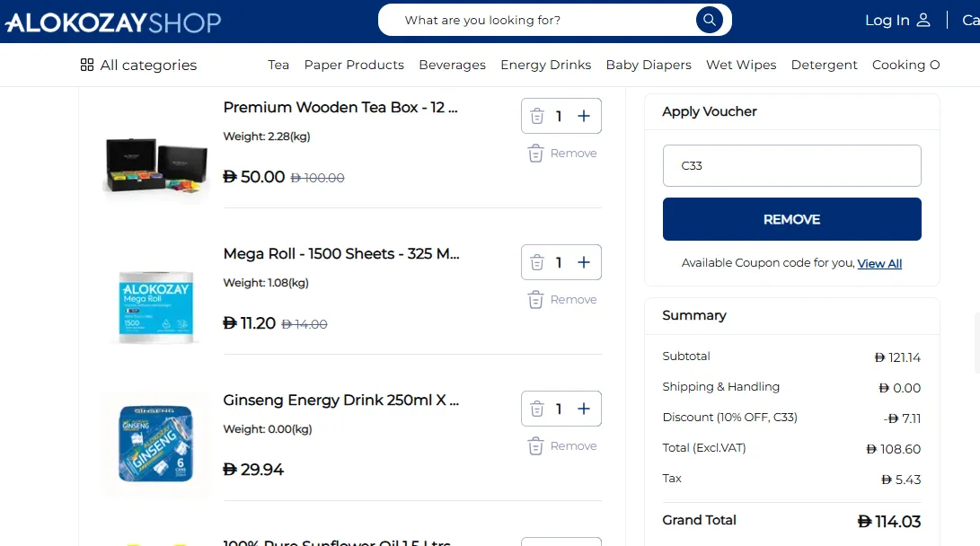980x546 pixels.
Task: Decrease quantity trash icon for Ginseng Energy Drink
Action: tap(537, 409)
